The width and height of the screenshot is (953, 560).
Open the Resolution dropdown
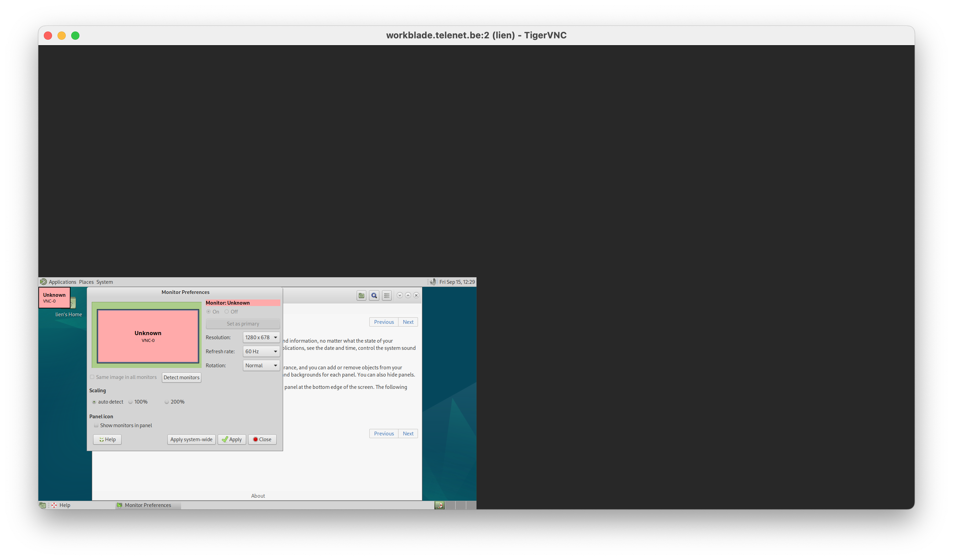pos(261,337)
